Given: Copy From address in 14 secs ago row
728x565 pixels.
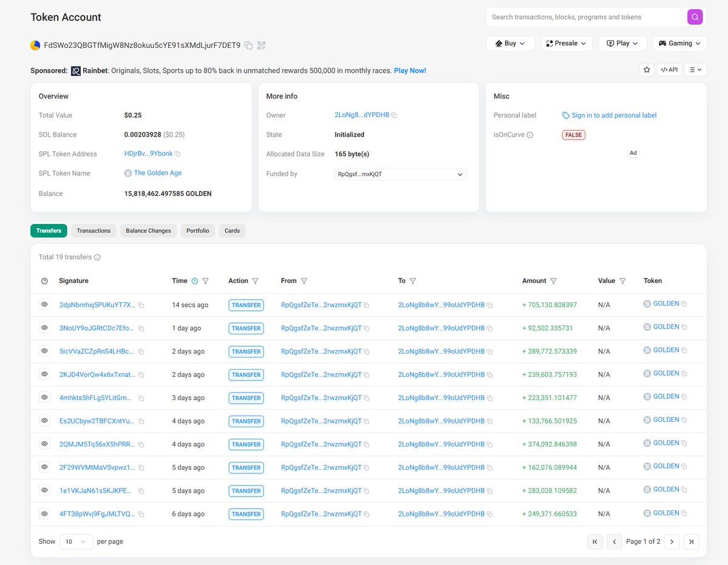Looking at the screenshot, I should (x=366, y=305).
